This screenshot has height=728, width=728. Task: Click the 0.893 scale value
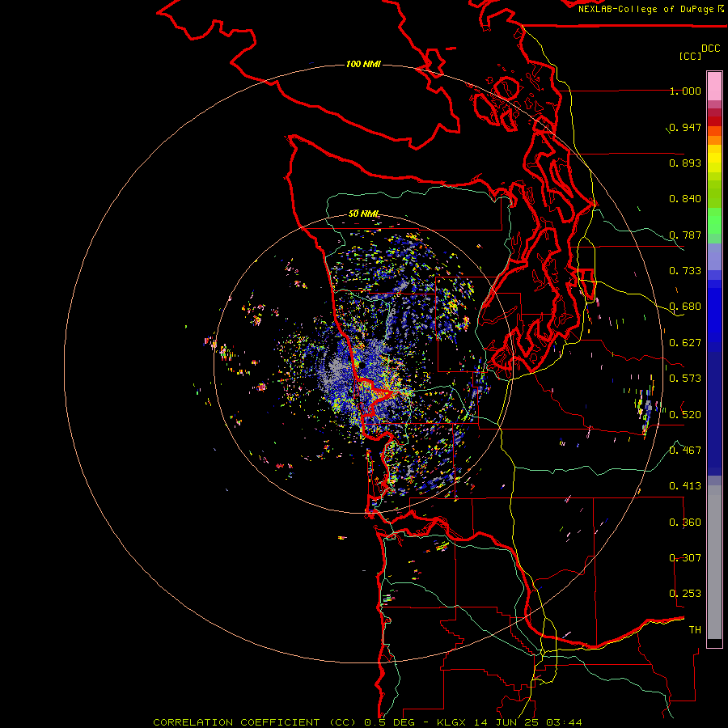click(685, 163)
